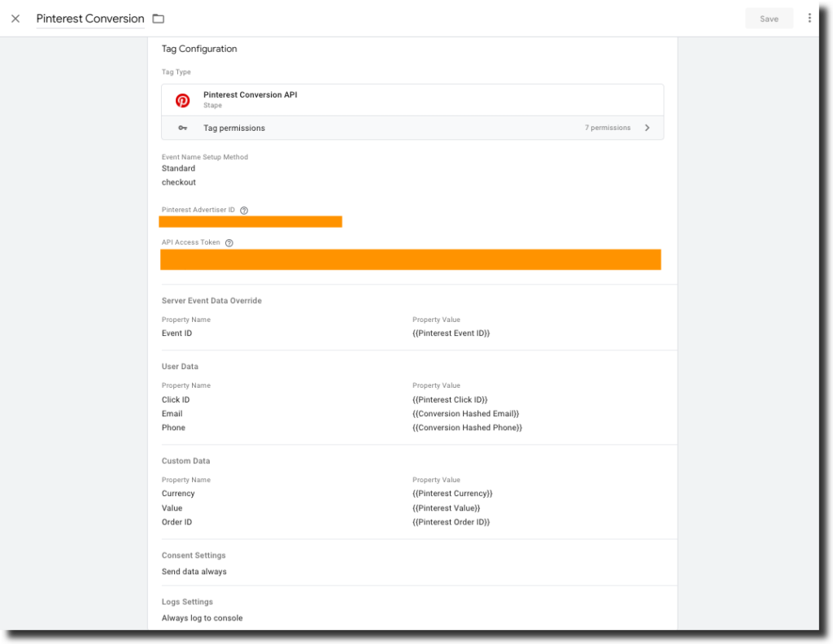Select the Event ID override row
The width and height of the screenshot is (833, 644).
tap(177, 333)
